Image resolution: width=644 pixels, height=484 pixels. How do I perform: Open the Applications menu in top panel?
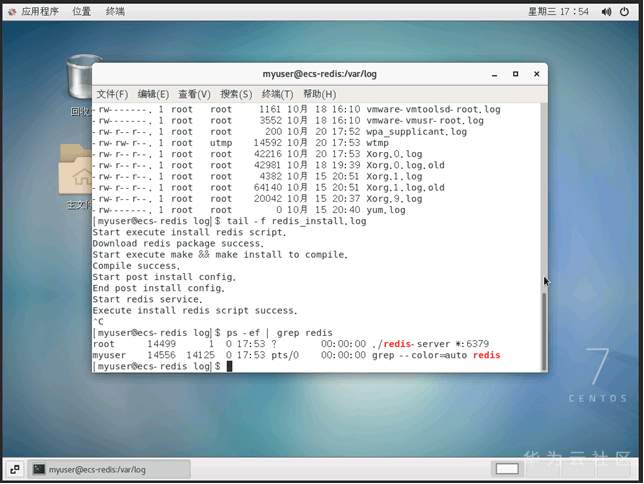point(40,12)
